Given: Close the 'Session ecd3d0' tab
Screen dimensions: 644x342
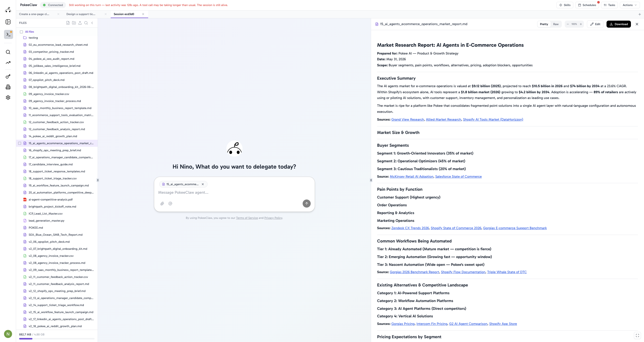Looking at the screenshot, I should tap(143, 14).
